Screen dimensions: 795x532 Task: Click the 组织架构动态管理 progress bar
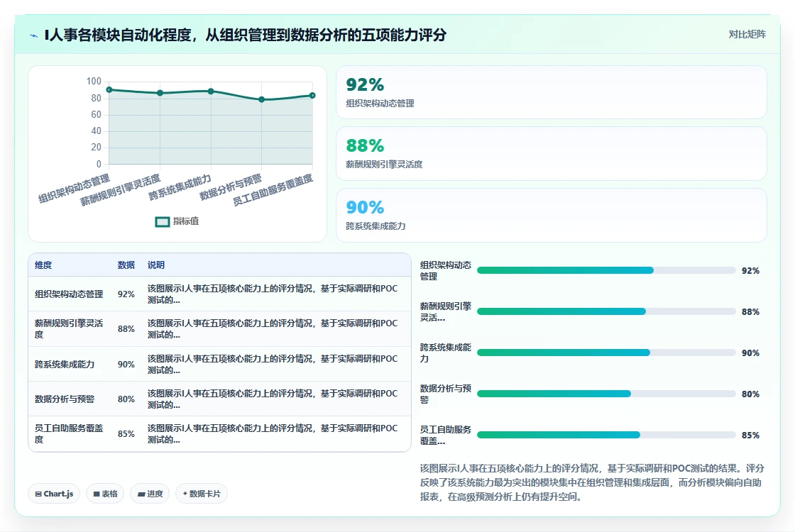(606, 270)
